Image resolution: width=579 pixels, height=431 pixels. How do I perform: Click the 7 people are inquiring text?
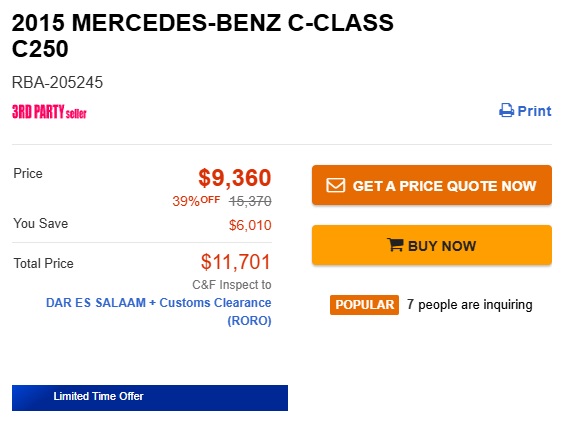[x=469, y=305]
